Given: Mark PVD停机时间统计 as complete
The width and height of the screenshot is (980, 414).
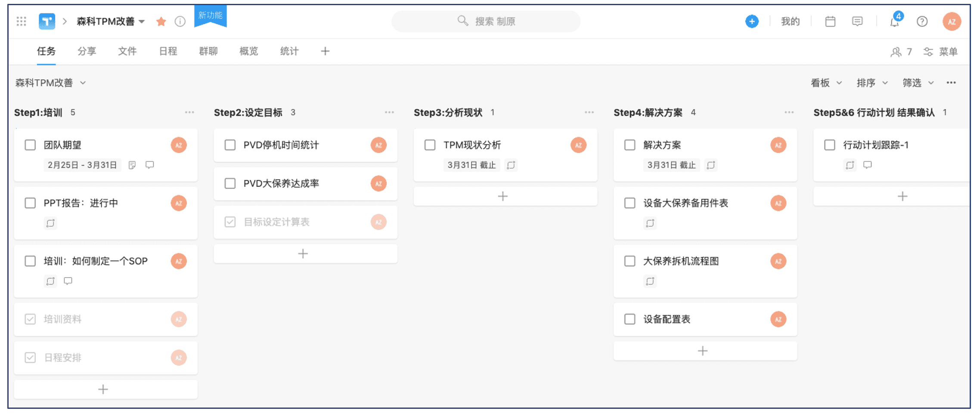Looking at the screenshot, I should tap(230, 145).
